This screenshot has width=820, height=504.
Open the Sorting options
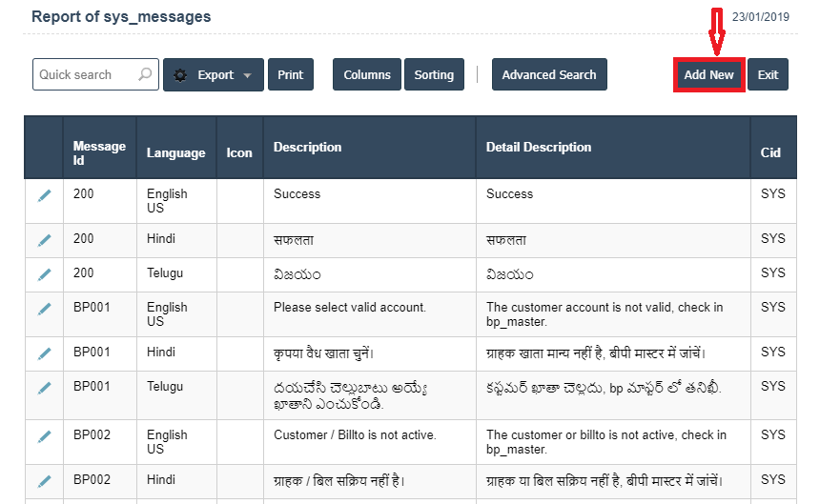click(x=434, y=75)
